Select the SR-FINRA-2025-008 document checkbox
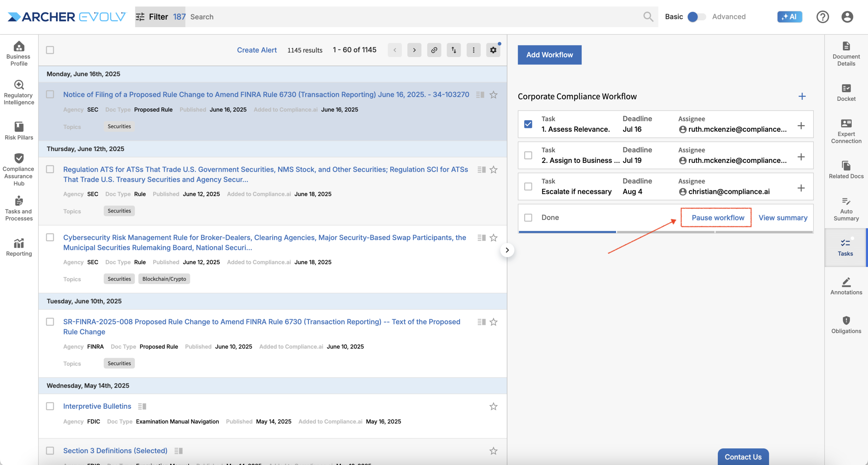Image resolution: width=868 pixels, height=465 pixels. (50, 322)
